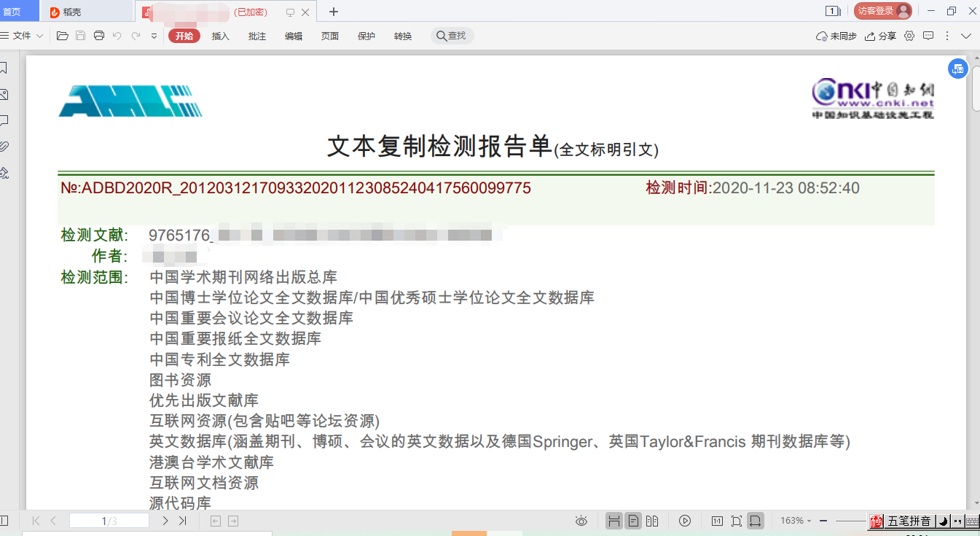Jump to last page button
The height and width of the screenshot is (536, 980).
(183, 521)
